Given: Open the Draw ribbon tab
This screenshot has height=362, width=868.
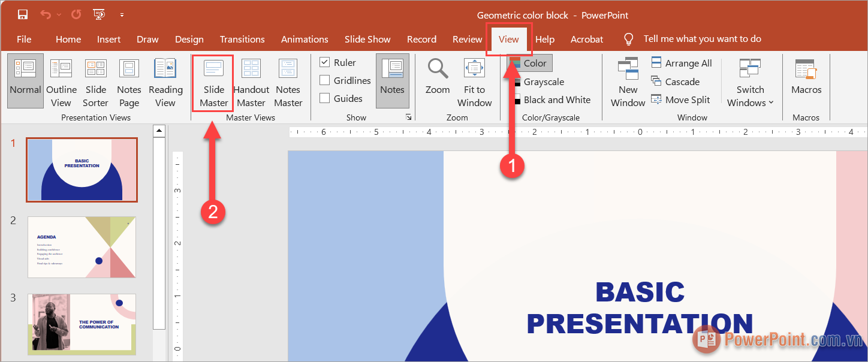Looking at the screenshot, I should tap(147, 40).
